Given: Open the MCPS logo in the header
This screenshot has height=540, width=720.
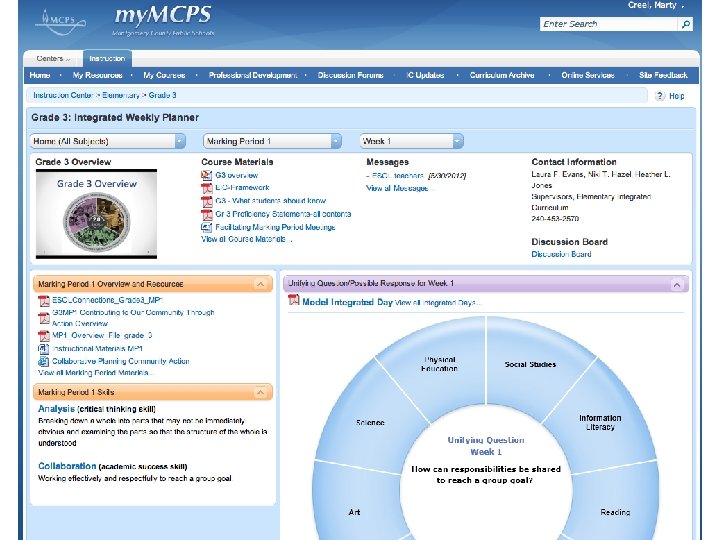Looking at the screenshot, I should pyautogui.click(x=61, y=22).
